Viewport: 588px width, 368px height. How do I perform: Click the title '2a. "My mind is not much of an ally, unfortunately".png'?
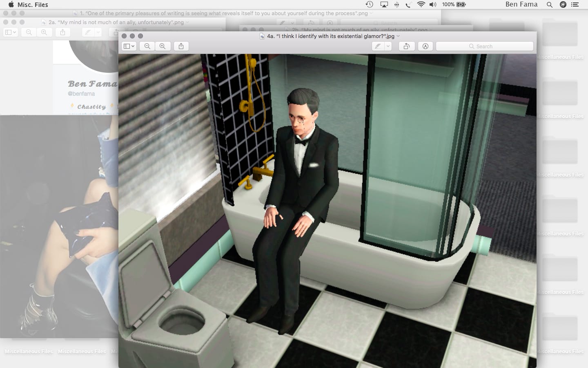pos(116,22)
